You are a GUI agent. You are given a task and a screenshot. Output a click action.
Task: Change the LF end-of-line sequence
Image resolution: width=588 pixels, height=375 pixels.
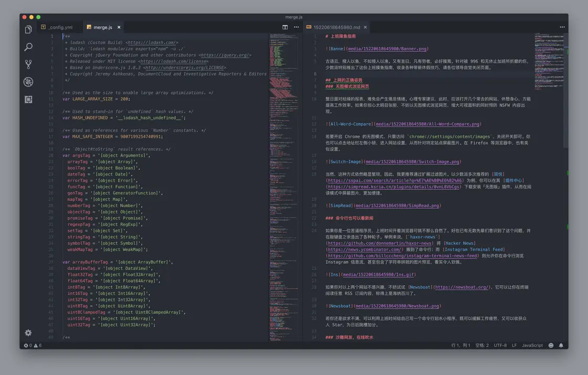[514, 346]
